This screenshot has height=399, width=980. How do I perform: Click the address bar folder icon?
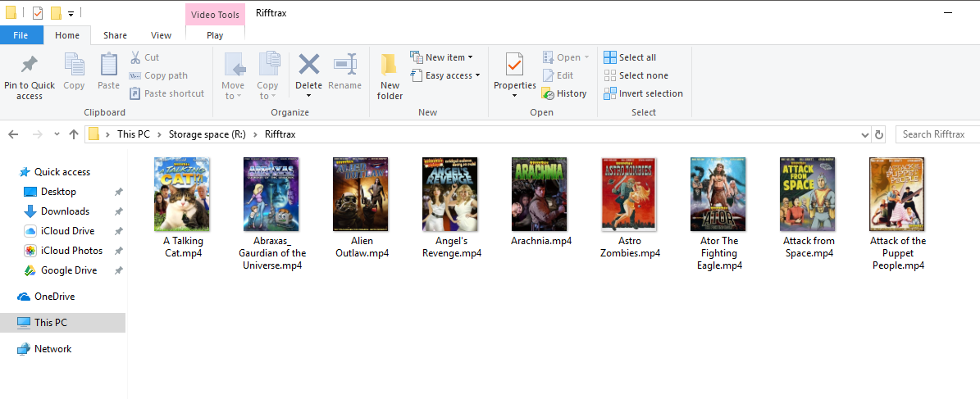point(93,134)
